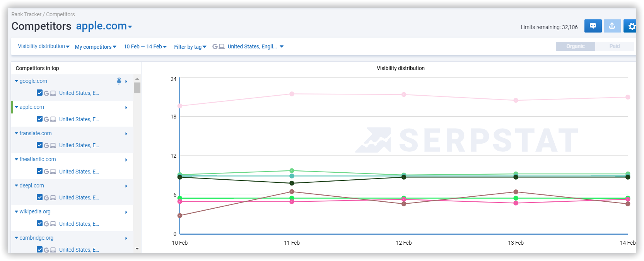Image resolution: width=644 pixels, height=261 pixels.
Task: Click right arrow icon next to translate.com
Action: click(x=126, y=134)
